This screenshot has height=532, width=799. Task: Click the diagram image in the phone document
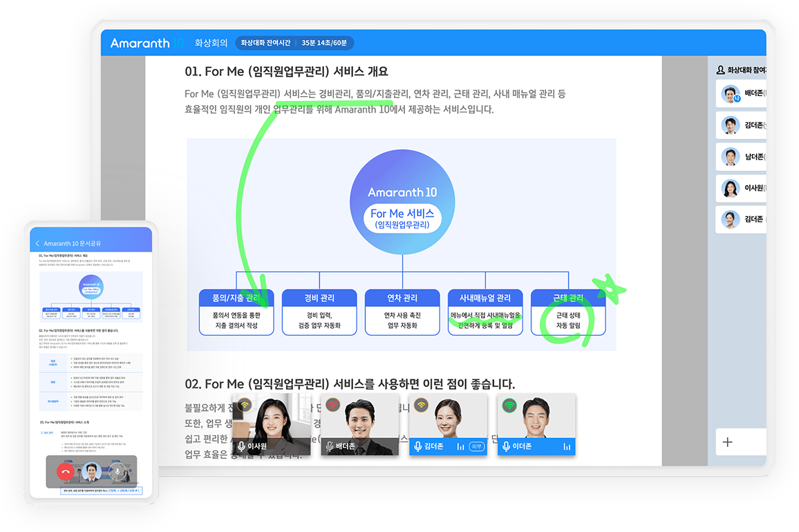[x=91, y=296]
